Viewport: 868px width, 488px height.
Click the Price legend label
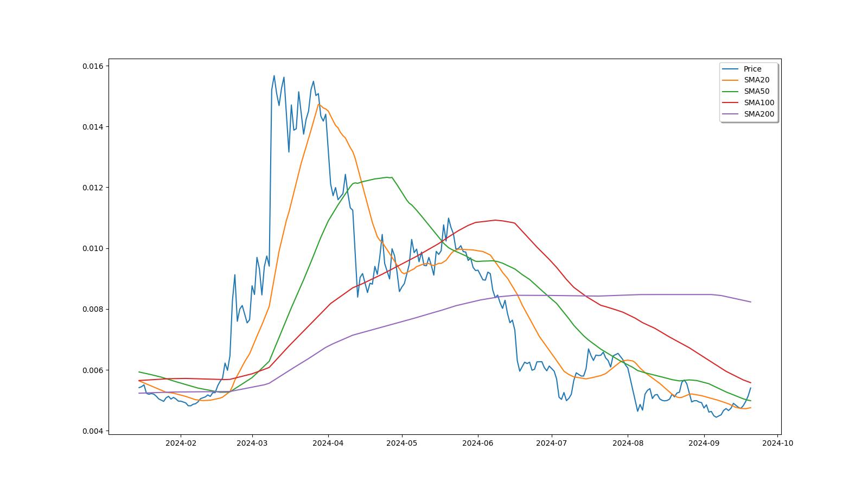[752, 69]
